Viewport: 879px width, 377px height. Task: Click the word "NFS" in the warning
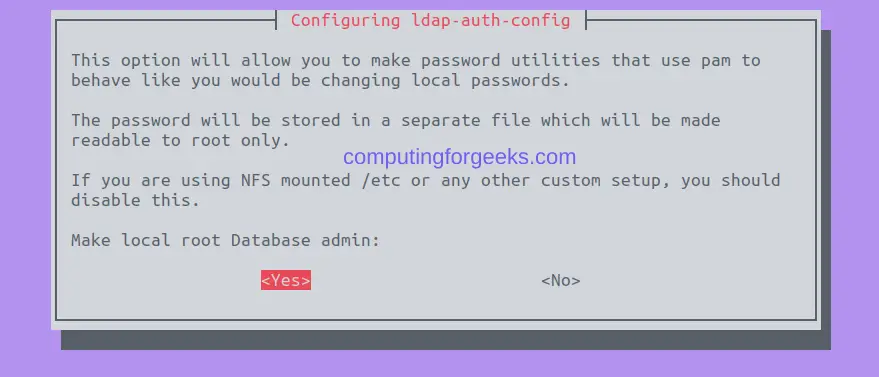(x=256, y=180)
